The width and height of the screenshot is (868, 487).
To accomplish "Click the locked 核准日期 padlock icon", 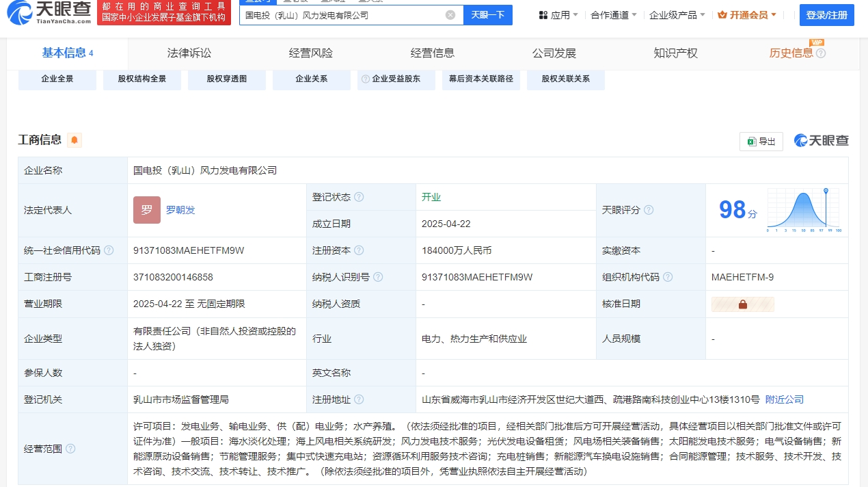I will pyautogui.click(x=742, y=304).
